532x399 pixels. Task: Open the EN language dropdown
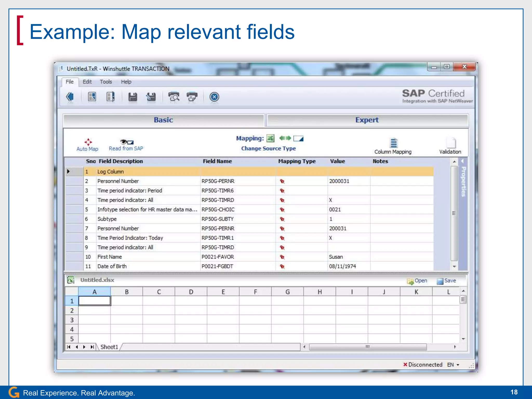coord(453,365)
